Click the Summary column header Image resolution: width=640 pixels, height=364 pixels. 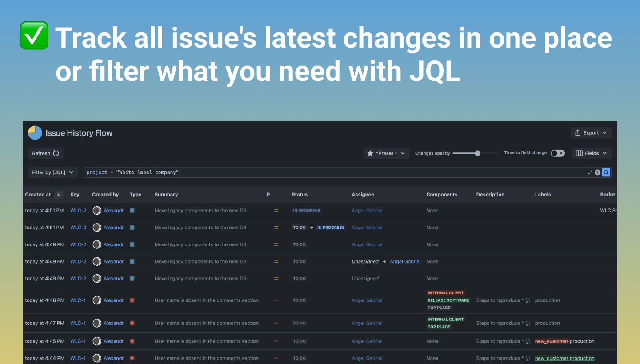[166, 195]
